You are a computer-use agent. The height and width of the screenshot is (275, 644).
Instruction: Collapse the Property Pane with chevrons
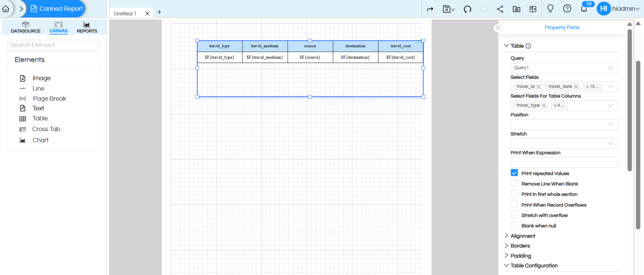pyautogui.click(x=498, y=28)
